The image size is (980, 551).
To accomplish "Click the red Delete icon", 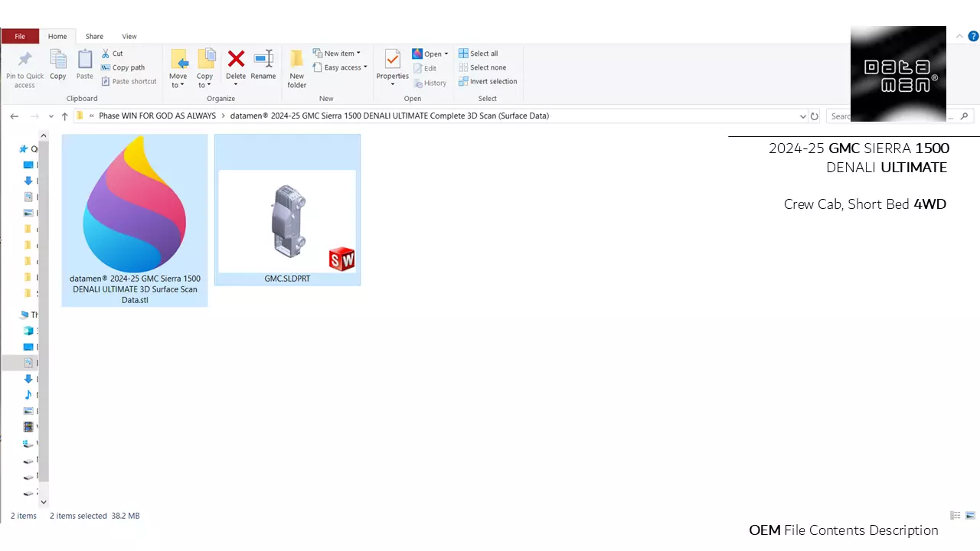I will pyautogui.click(x=236, y=58).
